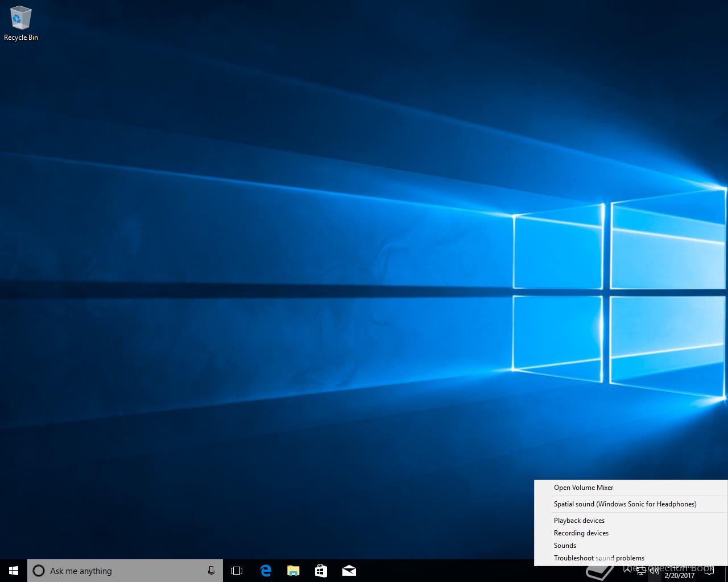Open Task View from the taskbar
The height and width of the screenshot is (582, 728).
pos(237,571)
